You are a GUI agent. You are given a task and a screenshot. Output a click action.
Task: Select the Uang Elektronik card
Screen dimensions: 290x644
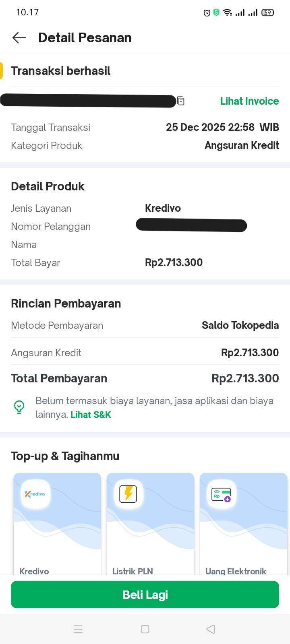point(243,523)
